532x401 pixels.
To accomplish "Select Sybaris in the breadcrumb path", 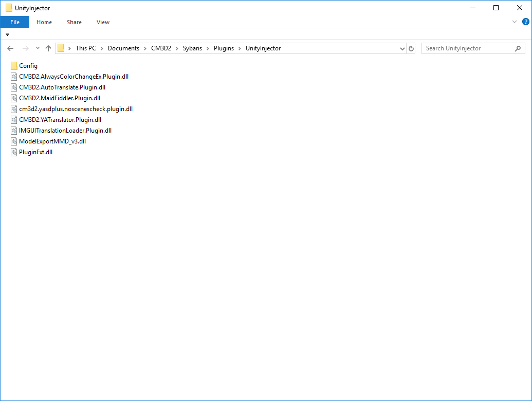I will point(192,48).
